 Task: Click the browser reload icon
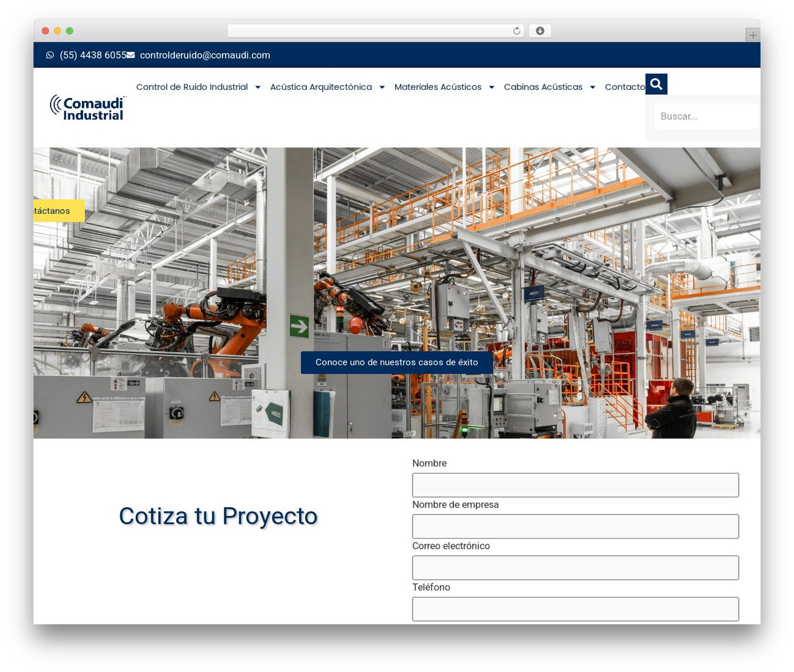click(517, 31)
